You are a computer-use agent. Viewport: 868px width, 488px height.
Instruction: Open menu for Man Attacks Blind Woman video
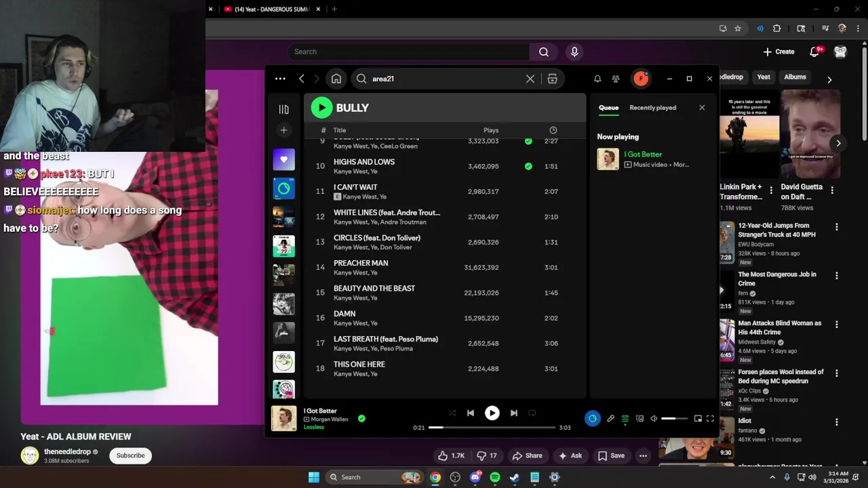(836, 325)
